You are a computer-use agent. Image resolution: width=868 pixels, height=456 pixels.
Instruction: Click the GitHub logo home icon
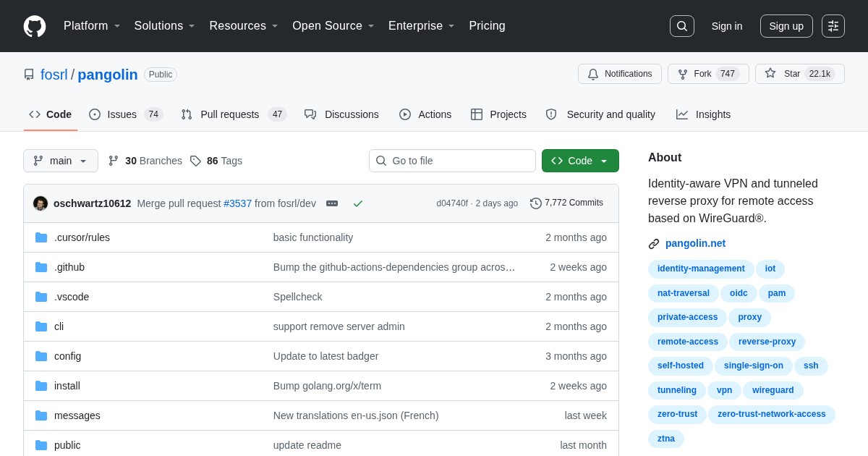click(x=35, y=26)
